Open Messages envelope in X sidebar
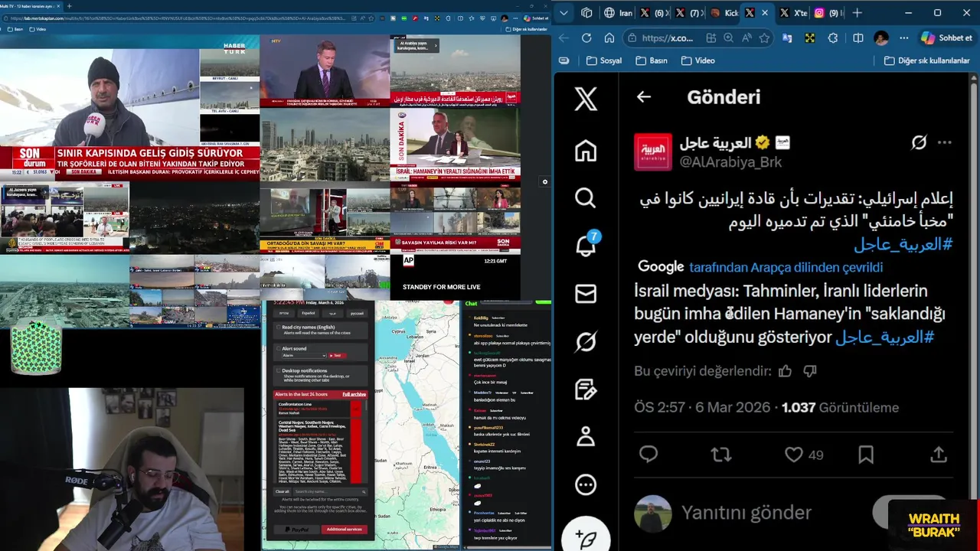Screen dimensions: 980x551 (586, 294)
